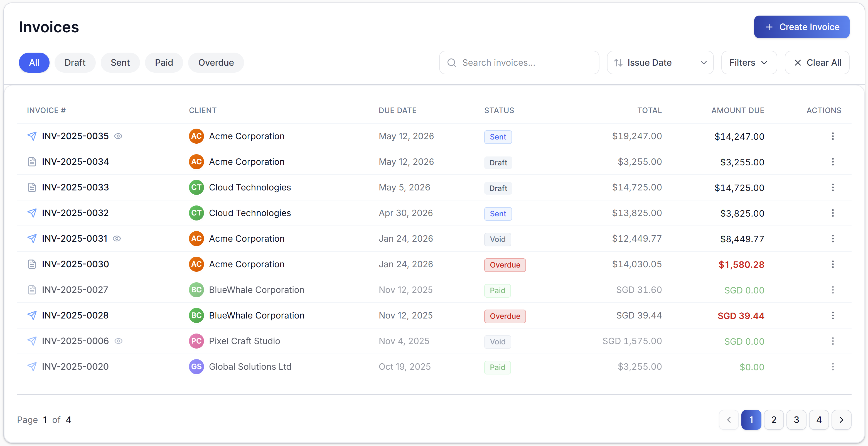Click the AMOUNT DUE column header
Viewport: 868px width, 446px height.
point(738,111)
